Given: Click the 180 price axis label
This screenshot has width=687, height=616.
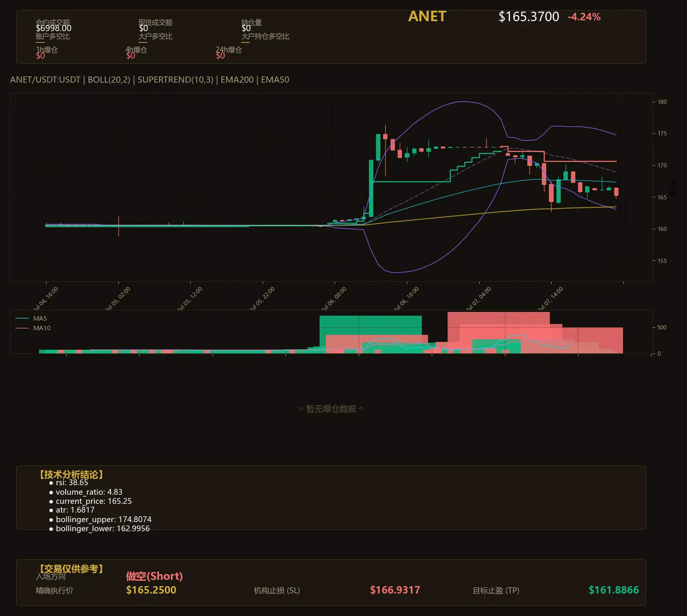Looking at the screenshot, I should (662, 102).
